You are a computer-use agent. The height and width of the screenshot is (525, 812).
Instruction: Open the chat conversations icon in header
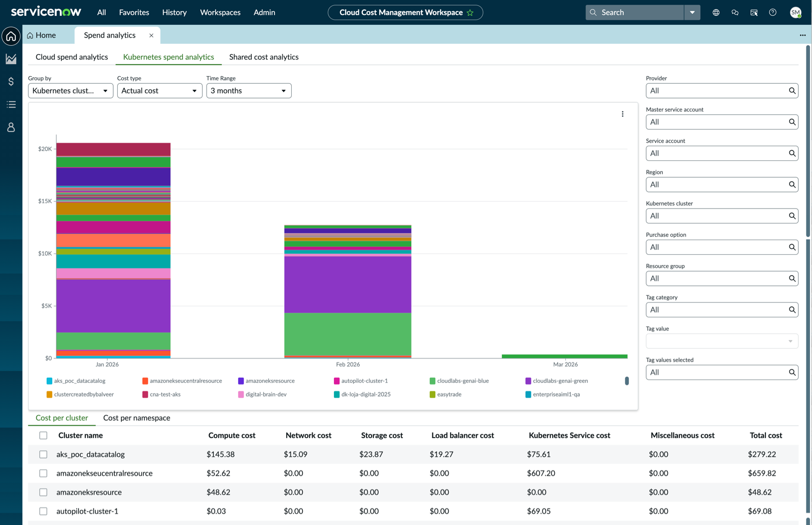[735, 13]
